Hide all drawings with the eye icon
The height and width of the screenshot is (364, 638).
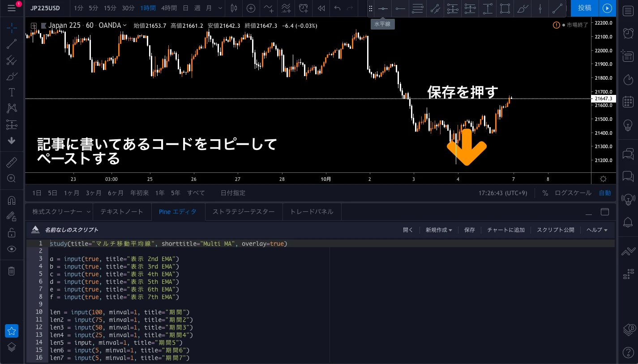[x=12, y=249]
